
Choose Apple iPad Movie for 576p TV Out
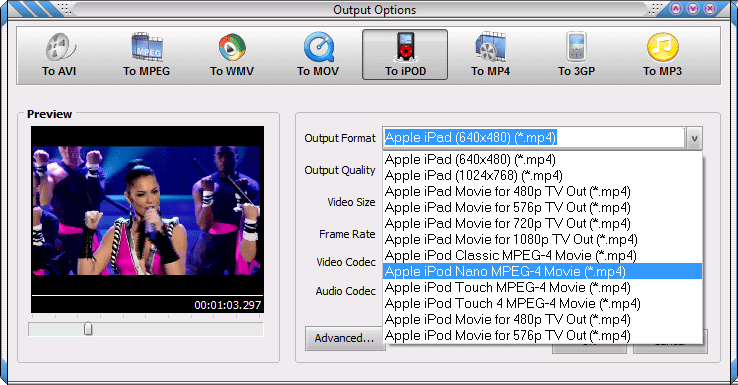pos(542,208)
